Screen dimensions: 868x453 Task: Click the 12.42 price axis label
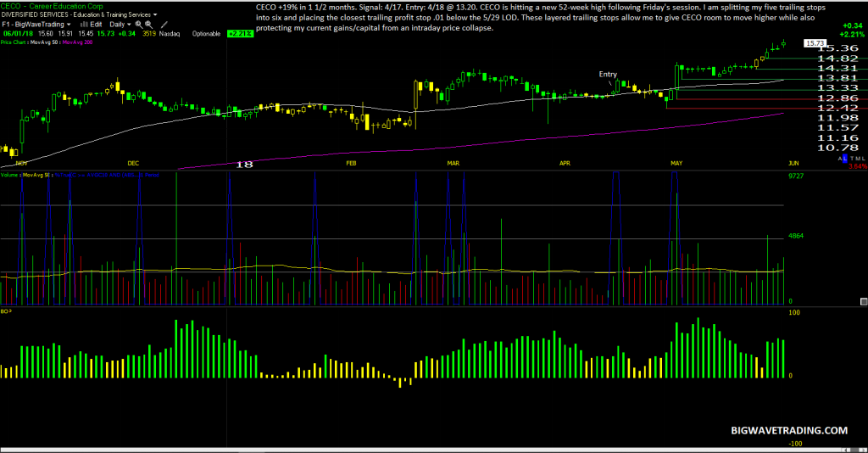click(837, 108)
